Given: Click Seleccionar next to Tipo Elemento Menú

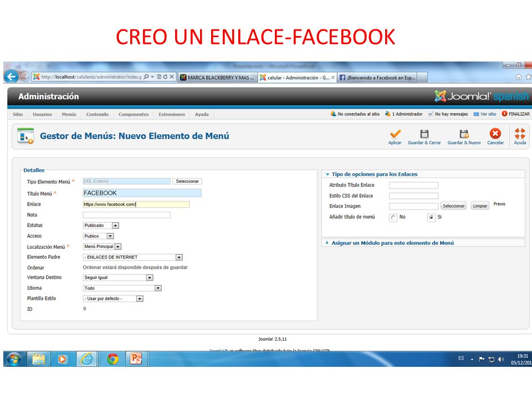Looking at the screenshot, I should pos(187,182).
